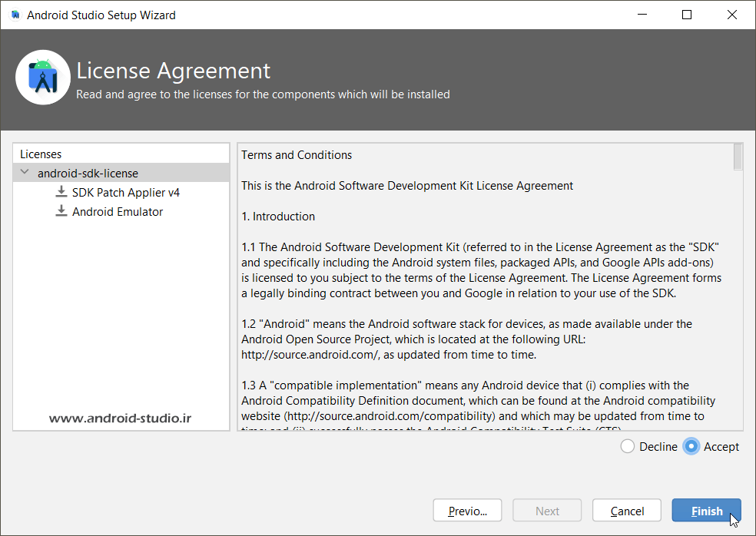Image resolution: width=756 pixels, height=536 pixels.
Task: Collapse the android-sdk-license tree node
Action: point(25,173)
